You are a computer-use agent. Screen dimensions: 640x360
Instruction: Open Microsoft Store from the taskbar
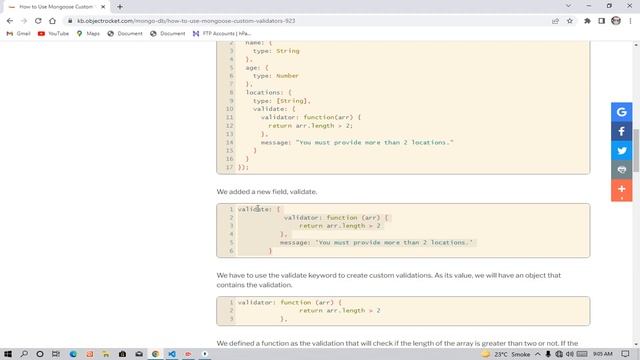click(x=122, y=354)
